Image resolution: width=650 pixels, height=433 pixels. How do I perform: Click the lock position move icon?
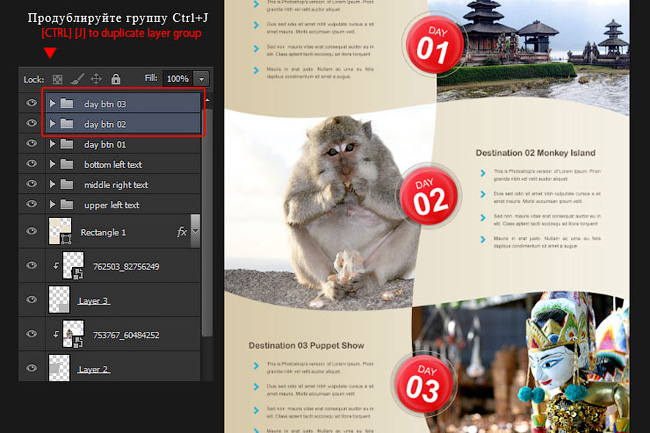click(x=96, y=78)
